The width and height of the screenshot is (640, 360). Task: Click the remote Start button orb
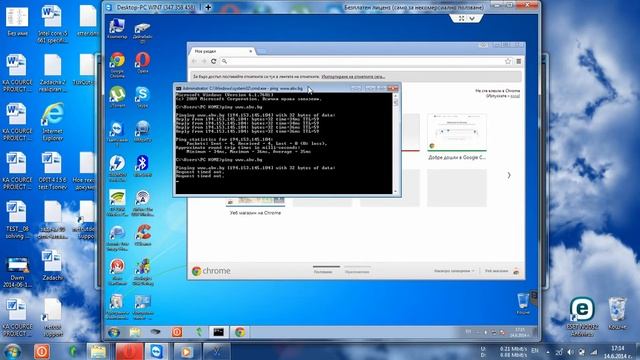[114, 332]
